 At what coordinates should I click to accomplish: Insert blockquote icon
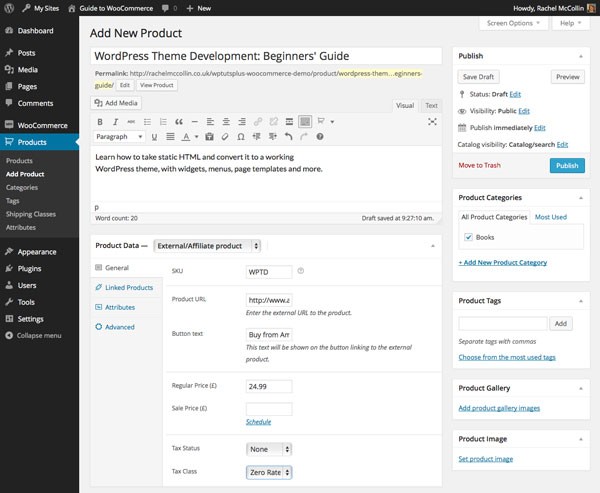tap(179, 122)
